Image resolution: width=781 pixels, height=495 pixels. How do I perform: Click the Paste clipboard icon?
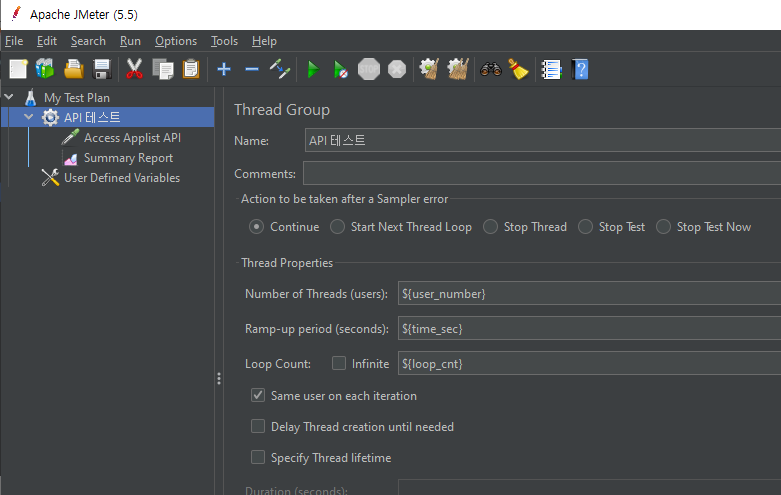[x=191, y=69]
